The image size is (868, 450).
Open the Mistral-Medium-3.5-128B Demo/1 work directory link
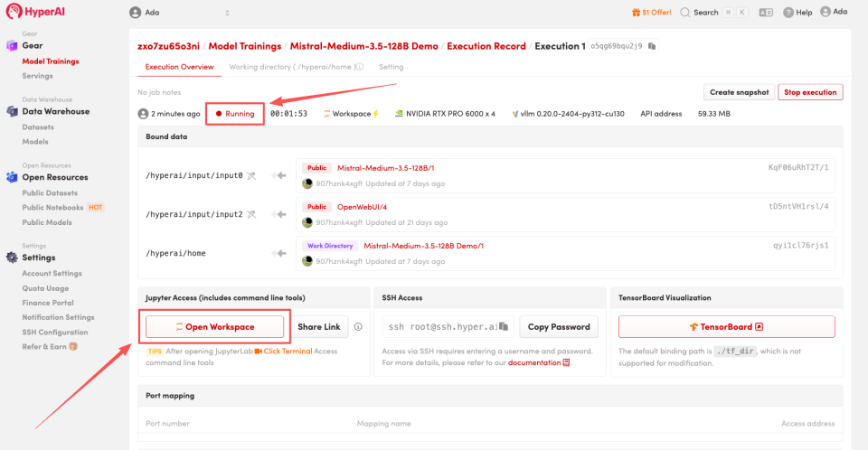[x=423, y=246]
